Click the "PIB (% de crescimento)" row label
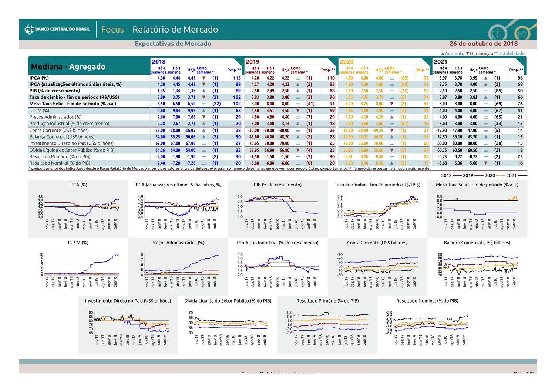Viewport: 555px width, 392px height. coord(55,91)
